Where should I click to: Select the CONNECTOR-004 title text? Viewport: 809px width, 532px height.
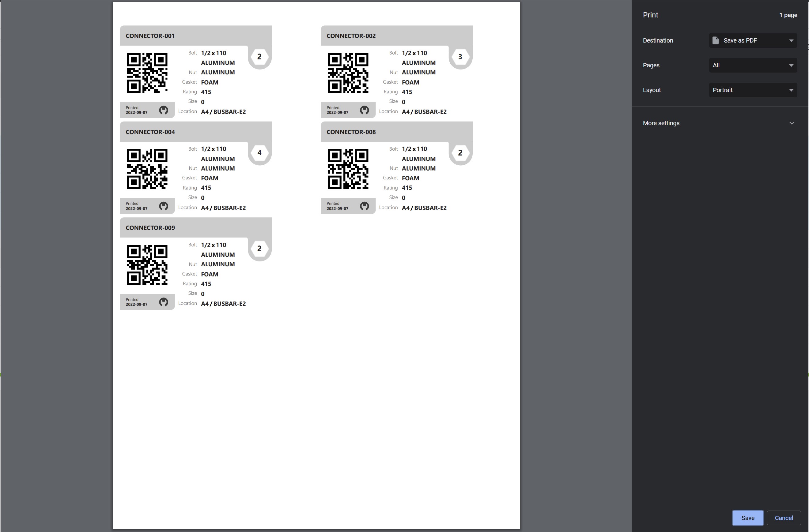pos(150,132)
